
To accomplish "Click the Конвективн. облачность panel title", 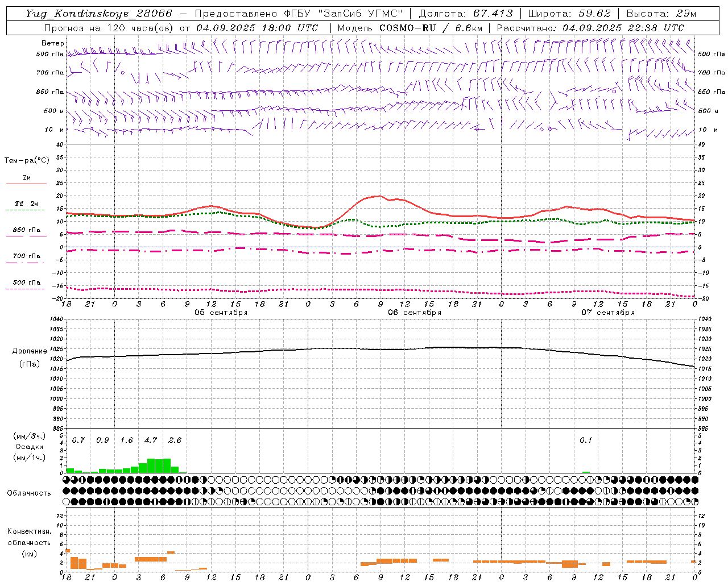I will 29,537.
